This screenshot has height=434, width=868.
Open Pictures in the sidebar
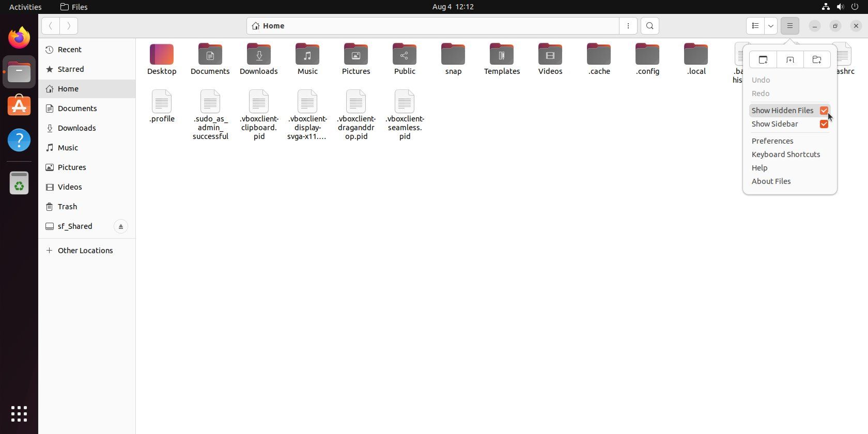click(x=87, y=167)
